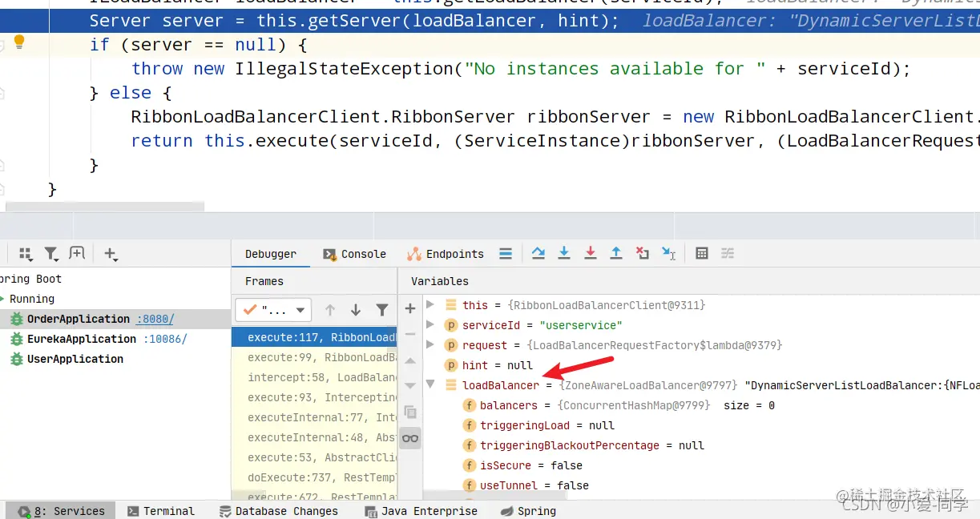The image size is (980, 519).
Task: Click the Trace Current Stream Chain icon
Action: pos(728,253)
